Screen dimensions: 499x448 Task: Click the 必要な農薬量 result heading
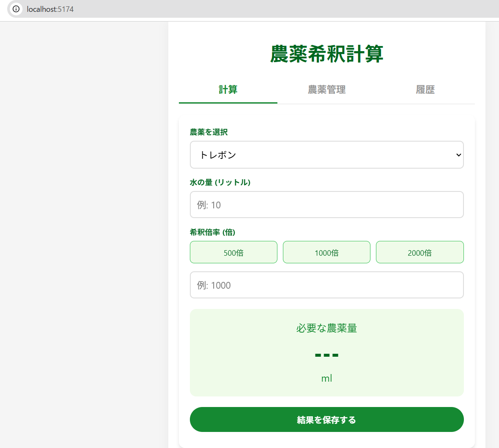(x=326, y=328)
